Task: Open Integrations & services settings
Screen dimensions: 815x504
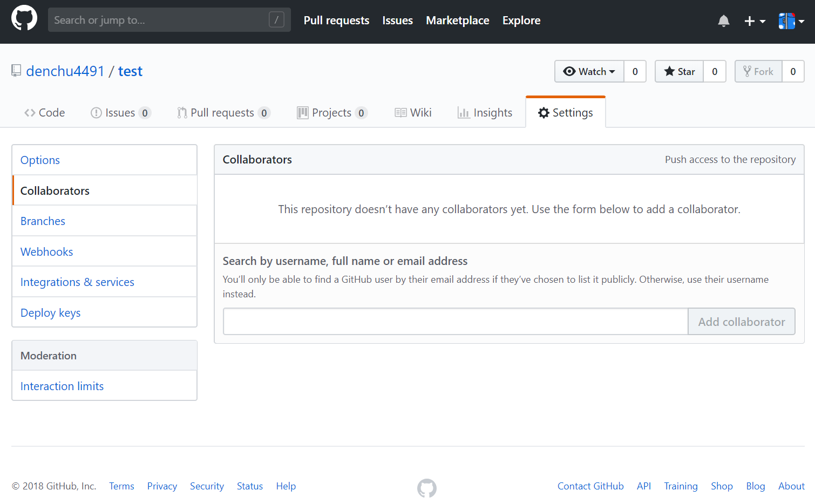Action: pos(104,282)
